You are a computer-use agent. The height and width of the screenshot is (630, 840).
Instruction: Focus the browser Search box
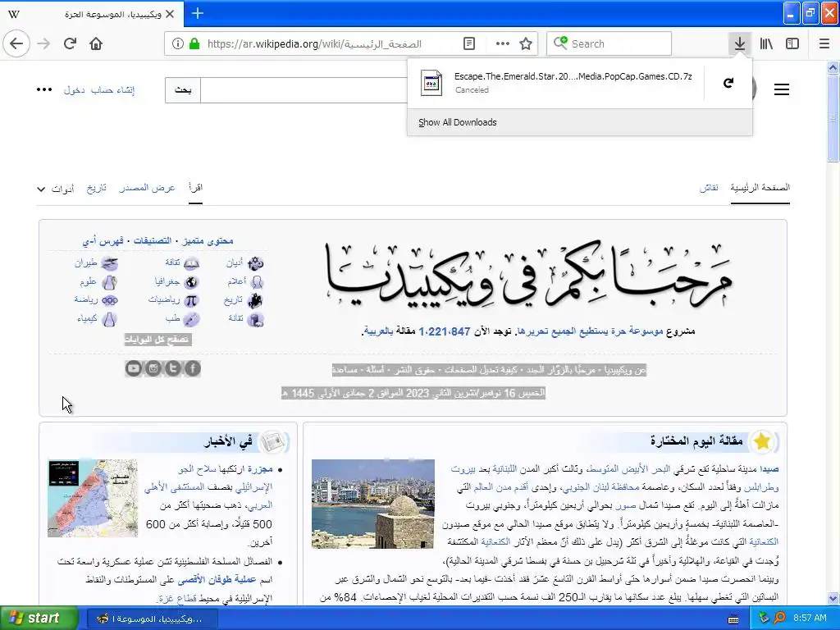pos(609,44)
